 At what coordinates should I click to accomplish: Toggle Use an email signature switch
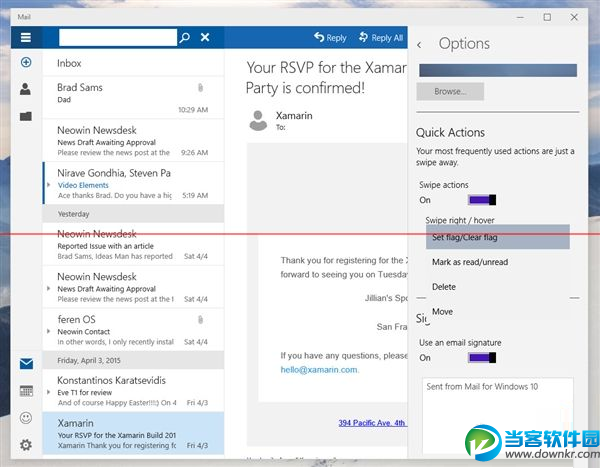click(482, 358)
